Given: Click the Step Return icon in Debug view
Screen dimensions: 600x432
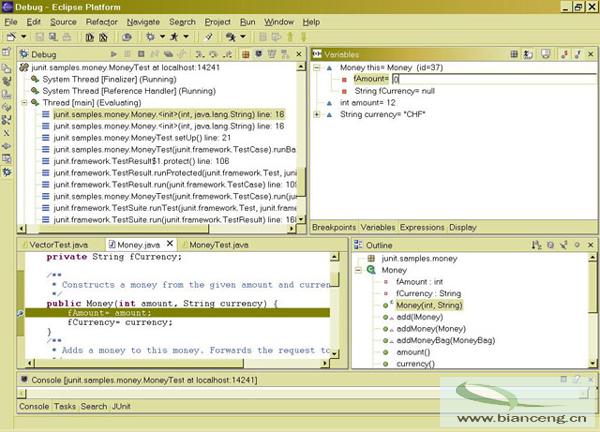Looking at the screenshot, I should [x=227, y=54].
